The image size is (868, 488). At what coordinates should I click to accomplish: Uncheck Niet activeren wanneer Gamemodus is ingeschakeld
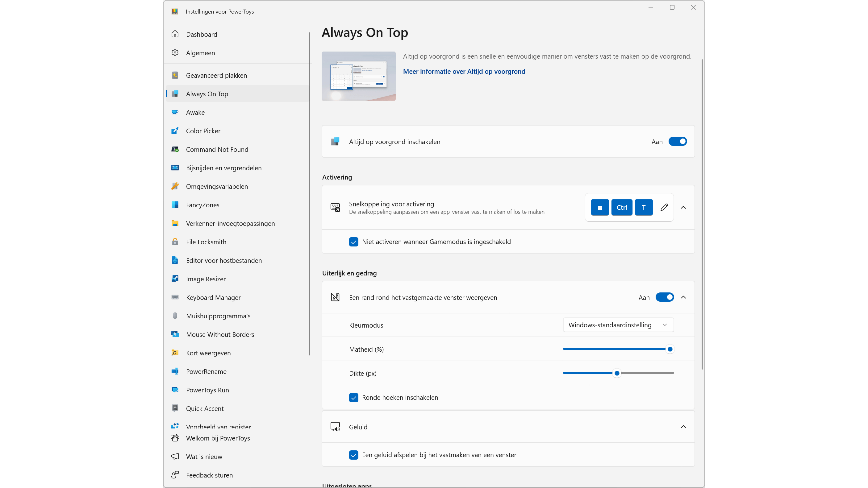pyautogui.click(x=353, y=242)
